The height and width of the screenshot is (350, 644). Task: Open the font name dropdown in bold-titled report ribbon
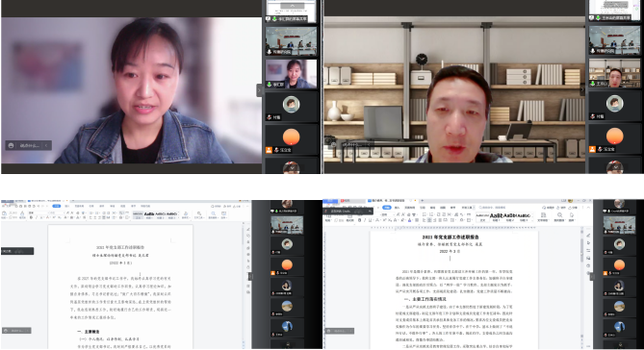(386, 214)
